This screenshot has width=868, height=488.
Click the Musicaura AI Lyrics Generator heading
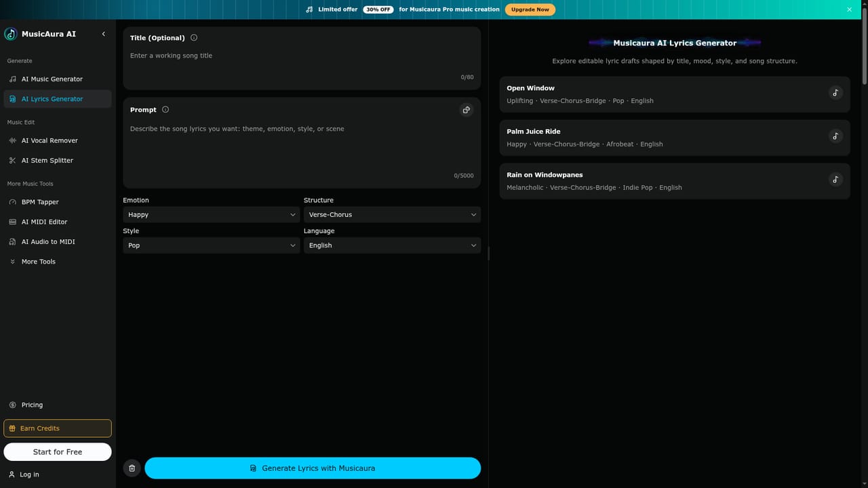pos(675,43)
